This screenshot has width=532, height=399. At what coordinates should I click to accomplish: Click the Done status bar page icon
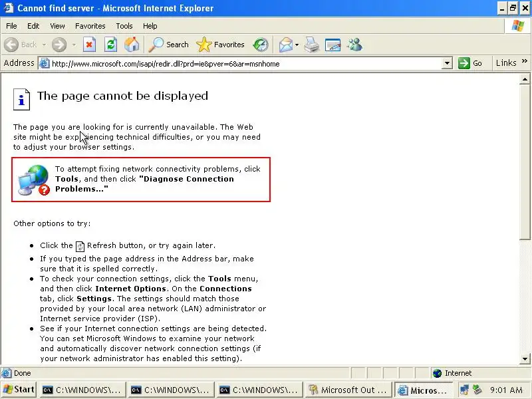tap(6, 373)
